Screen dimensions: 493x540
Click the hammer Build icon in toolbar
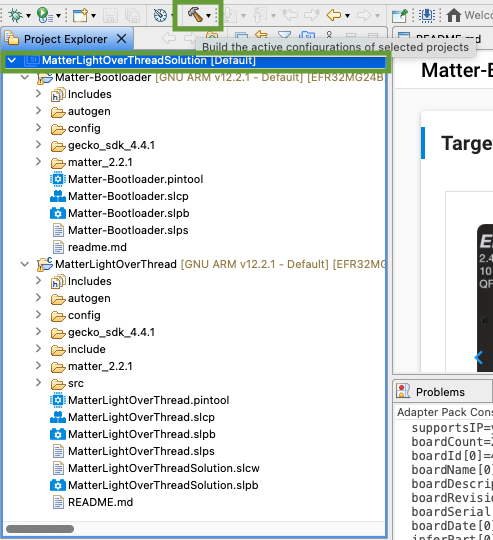[x=195, y=15]
